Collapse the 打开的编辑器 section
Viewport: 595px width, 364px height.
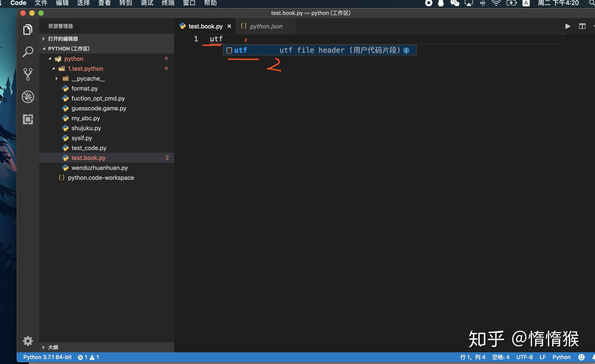coord(43,39)
